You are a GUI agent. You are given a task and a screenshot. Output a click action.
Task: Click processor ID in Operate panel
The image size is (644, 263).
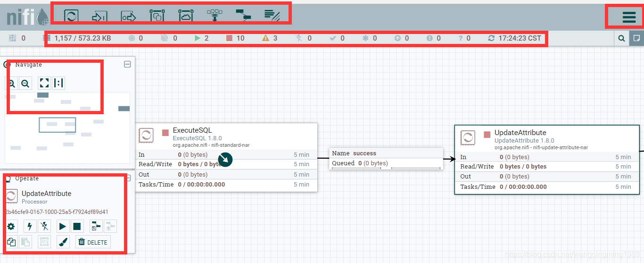[57, 212]
